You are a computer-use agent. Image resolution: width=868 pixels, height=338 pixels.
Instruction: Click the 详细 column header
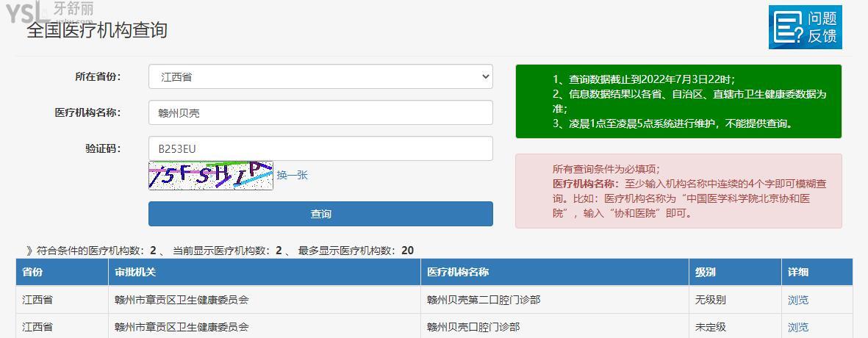coord(817,272)
